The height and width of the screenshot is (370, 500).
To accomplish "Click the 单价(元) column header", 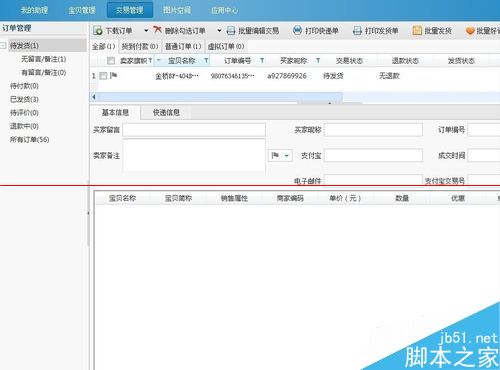I will 345,198.
